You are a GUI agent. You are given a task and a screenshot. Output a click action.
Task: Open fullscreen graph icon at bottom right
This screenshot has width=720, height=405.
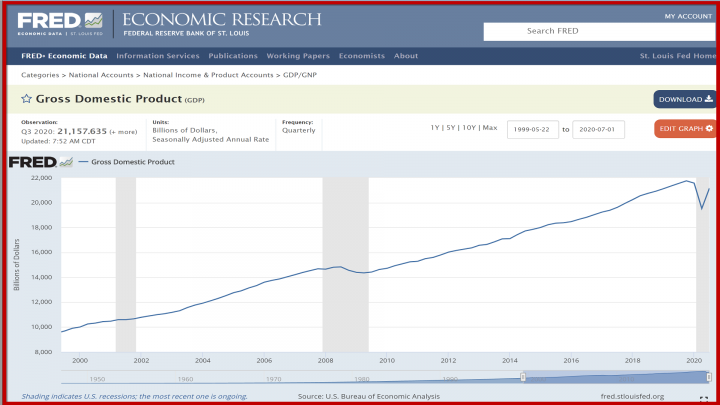click(x=704, y=399)
